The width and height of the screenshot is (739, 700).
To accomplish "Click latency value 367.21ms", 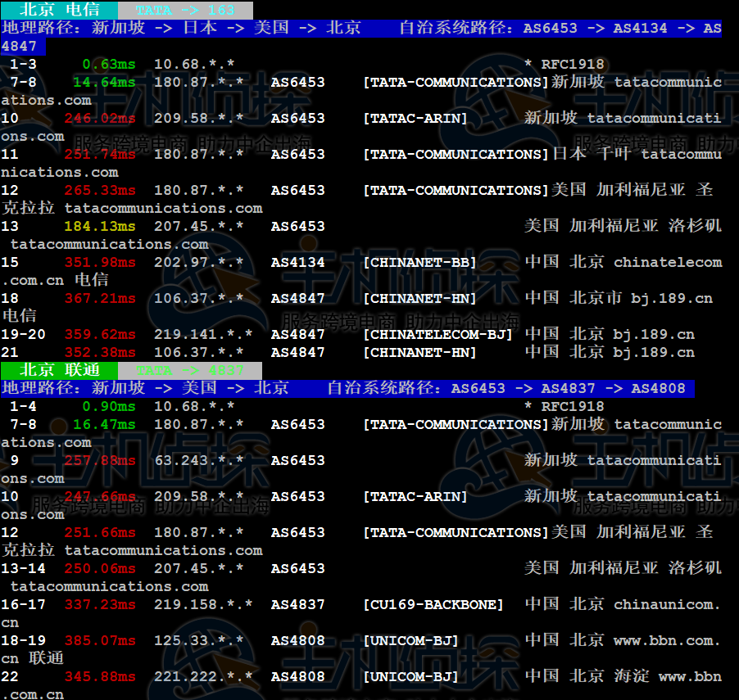I will pos(100,298).
